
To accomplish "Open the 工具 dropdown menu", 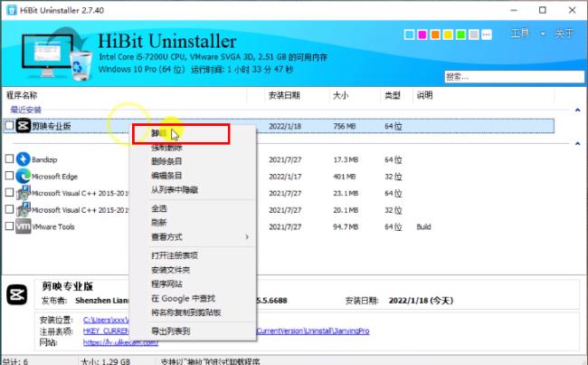I will pos(523,34).
